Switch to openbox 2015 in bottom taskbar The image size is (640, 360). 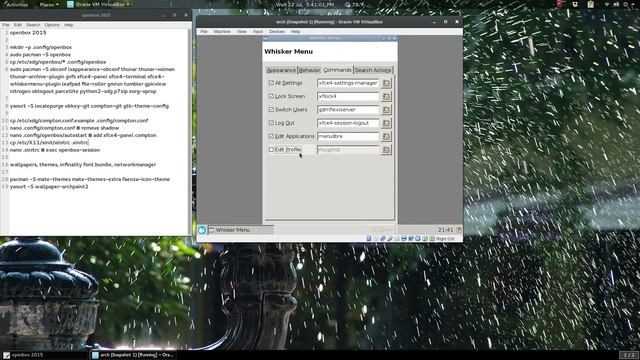point(45,355)
